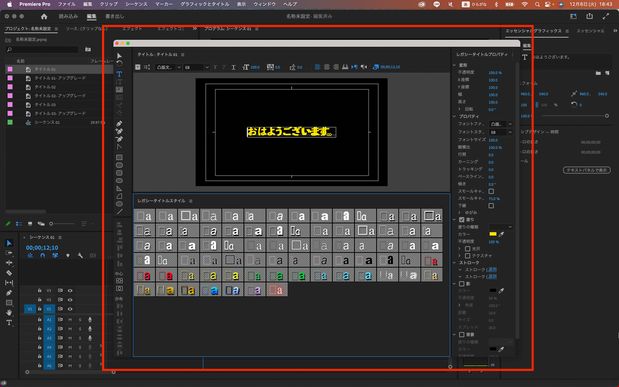619x387 pixels.
Task: Expand the 光沢 (Sheen) sub-options
Action: (460, 249)
